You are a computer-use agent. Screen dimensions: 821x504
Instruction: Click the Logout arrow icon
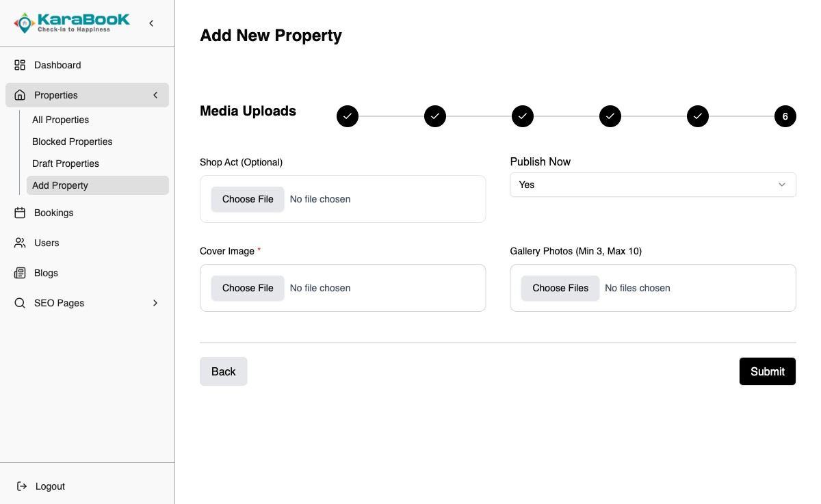tap(21, 486)
